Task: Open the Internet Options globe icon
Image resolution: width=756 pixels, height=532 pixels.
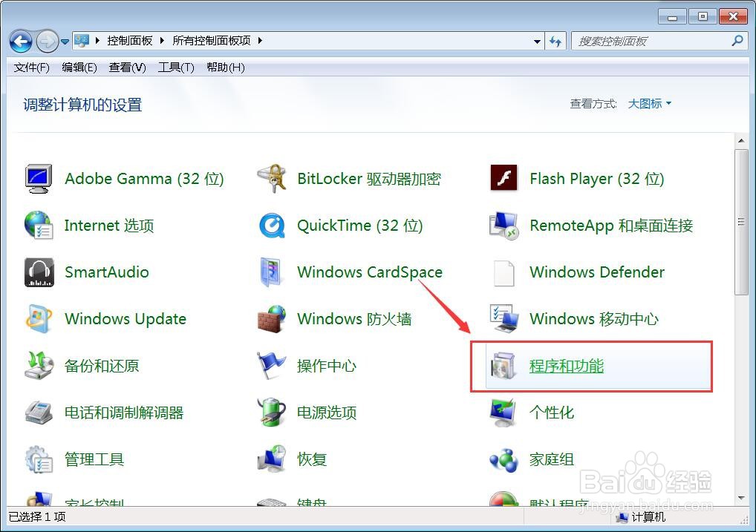Action: (39, 225)
